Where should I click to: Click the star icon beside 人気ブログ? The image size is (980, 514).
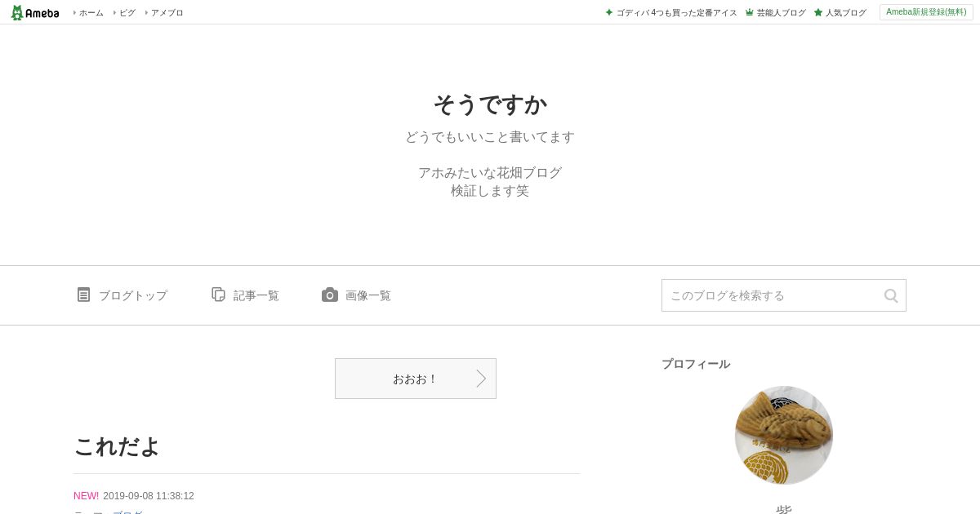pyautogui.click(x=818, y=12)
